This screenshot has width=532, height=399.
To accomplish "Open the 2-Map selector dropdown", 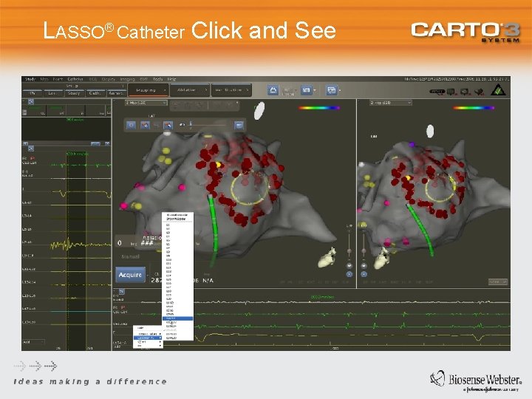I will coord(391,103).
